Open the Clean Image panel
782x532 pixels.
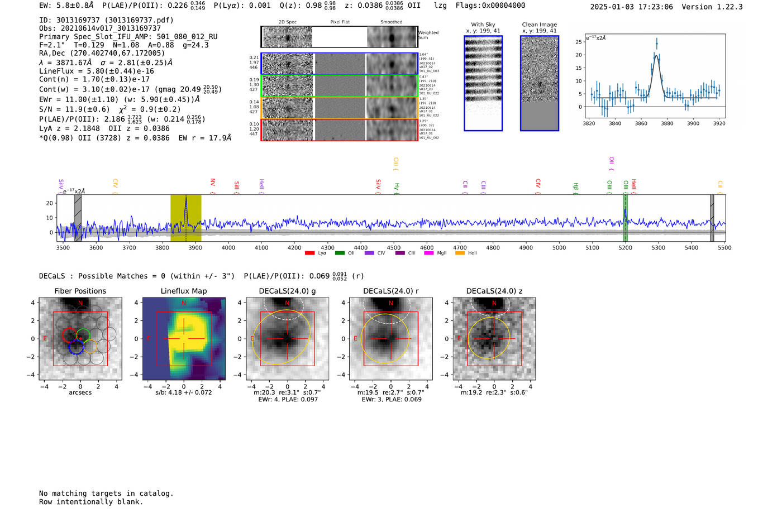[x=540, y=83]
